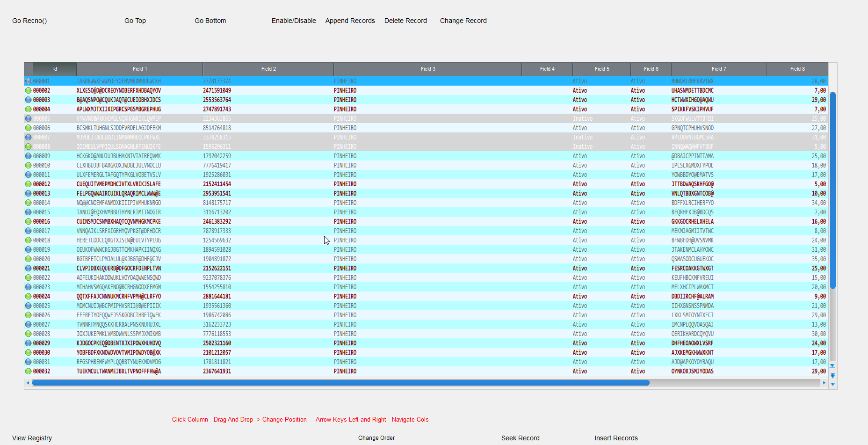Toggle Enable/Disable for the record
Viewport: 868px width, 445px height.
click(x=294, y=21)
